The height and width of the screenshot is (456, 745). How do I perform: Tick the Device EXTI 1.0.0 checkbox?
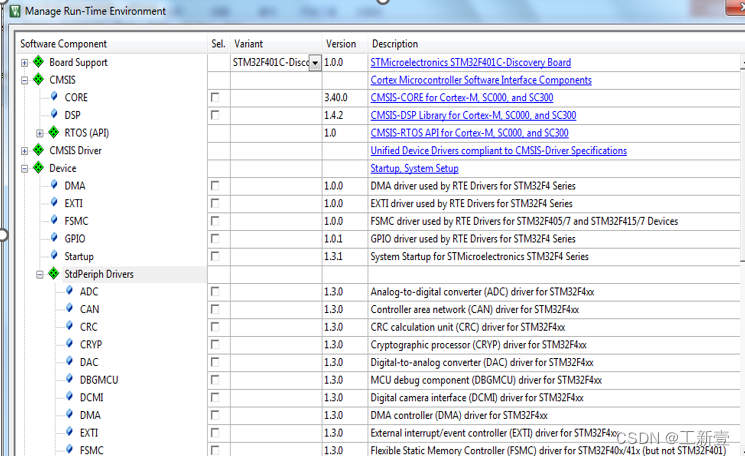click(215, 203)
